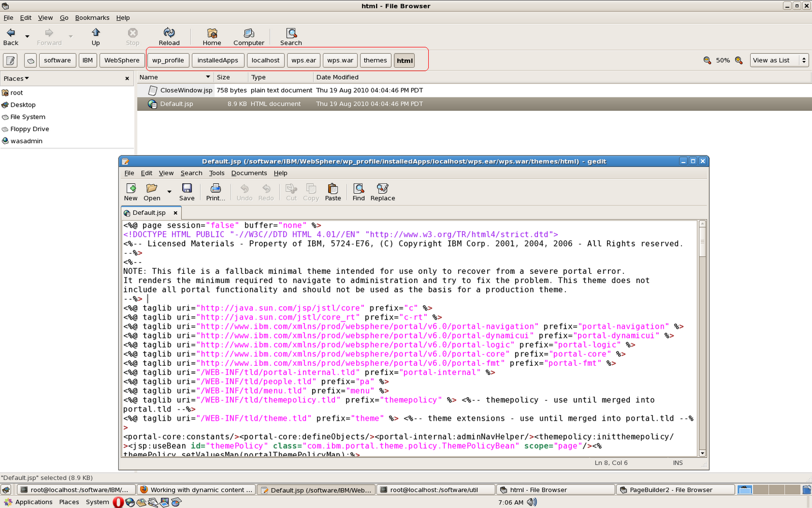Toggle the location text entry with pencil icon
Screen dimensions: 812x508
pyautogui.click(x=10, y=60)
